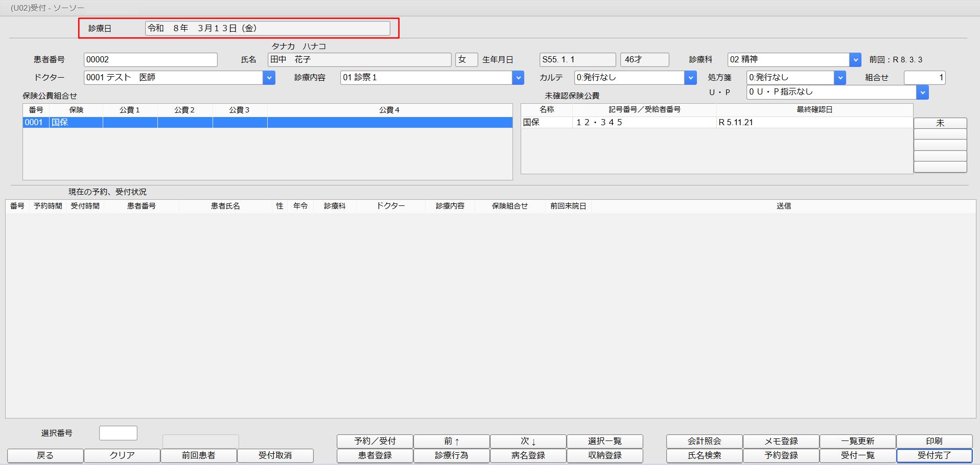Click the 受付完了 button

934,455
